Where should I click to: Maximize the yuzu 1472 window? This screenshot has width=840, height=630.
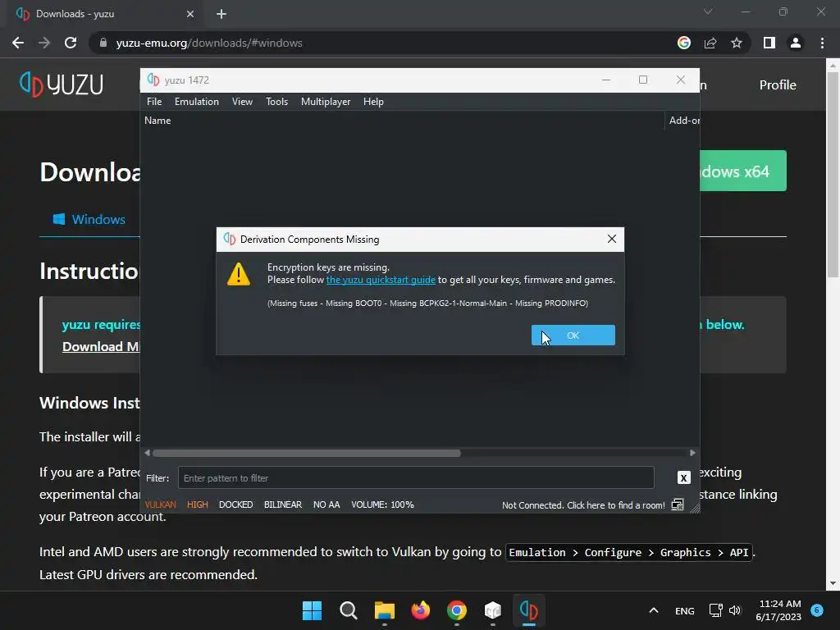(x=643, y=80)
